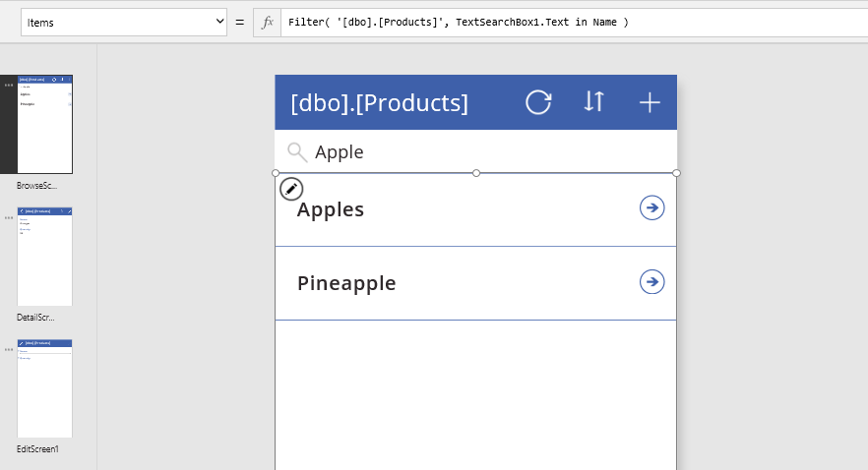Select the DetailScreen thumbnail
The height and width of the screenshot is (470, 868).
tap(45, 257)
